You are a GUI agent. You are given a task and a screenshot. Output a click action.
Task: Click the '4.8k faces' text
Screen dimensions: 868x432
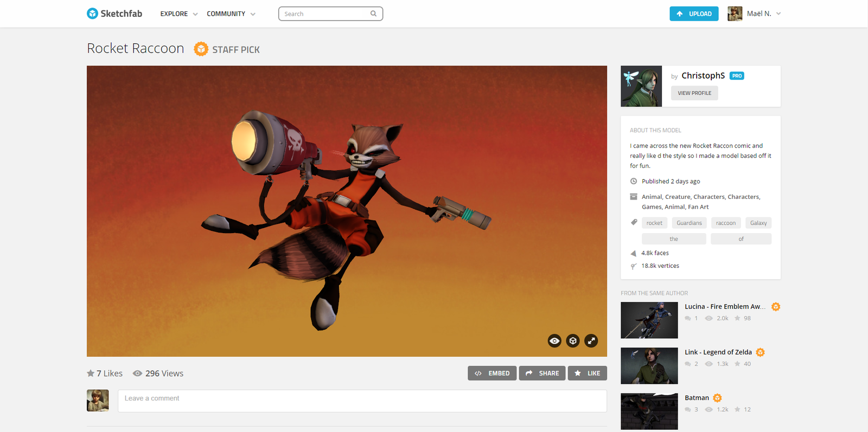[x=655, y=253]
